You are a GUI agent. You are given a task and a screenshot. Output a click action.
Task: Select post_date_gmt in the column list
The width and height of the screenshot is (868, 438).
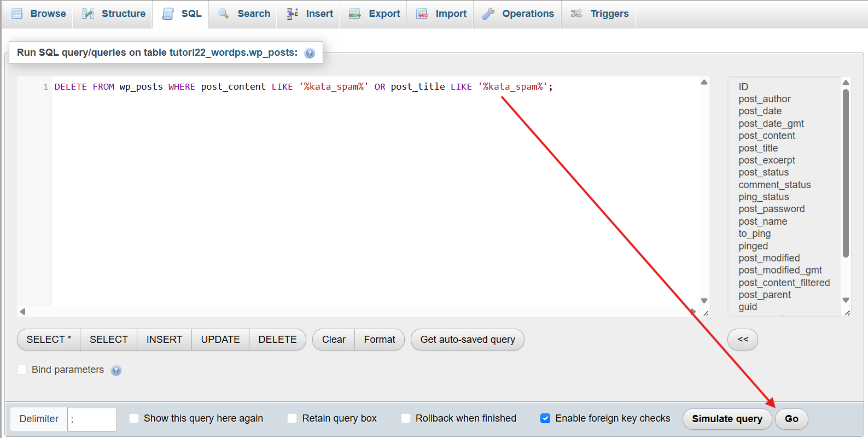(771, 124)
